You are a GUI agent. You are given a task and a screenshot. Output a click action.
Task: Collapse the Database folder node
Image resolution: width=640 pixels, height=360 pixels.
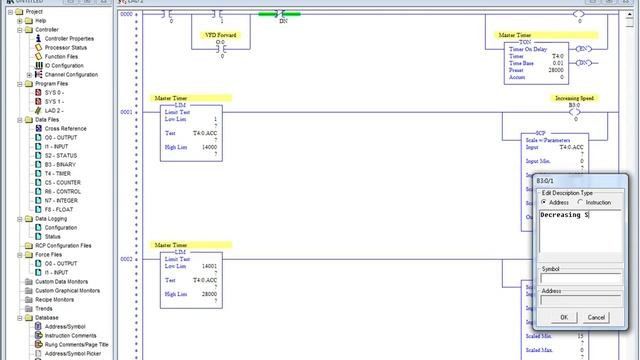tap(20, 318)
